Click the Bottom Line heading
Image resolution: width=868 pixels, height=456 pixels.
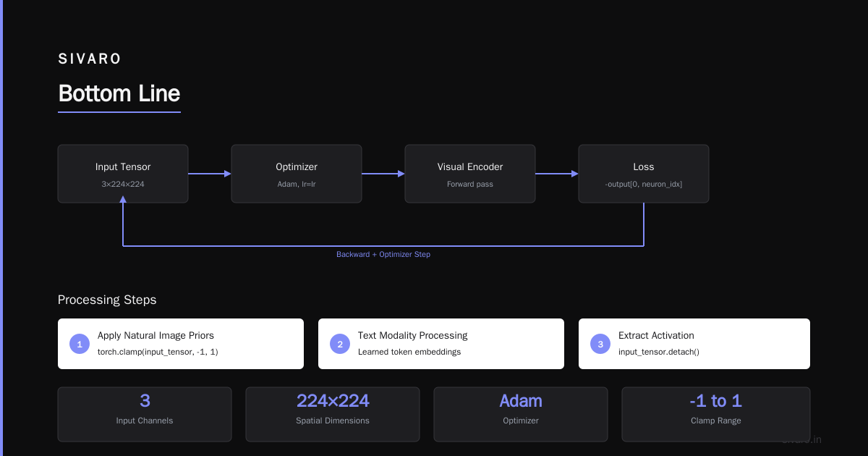119,93
